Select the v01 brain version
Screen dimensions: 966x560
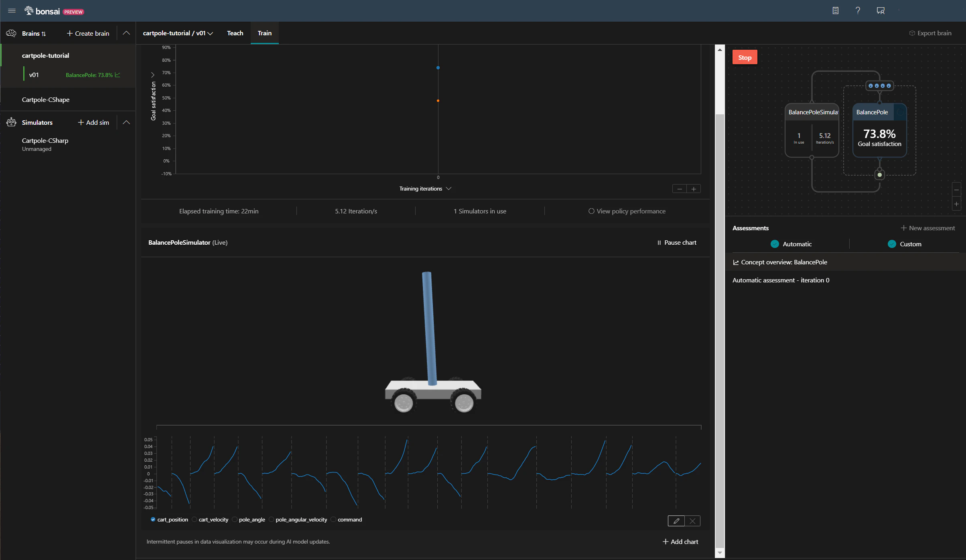(34, 75)
